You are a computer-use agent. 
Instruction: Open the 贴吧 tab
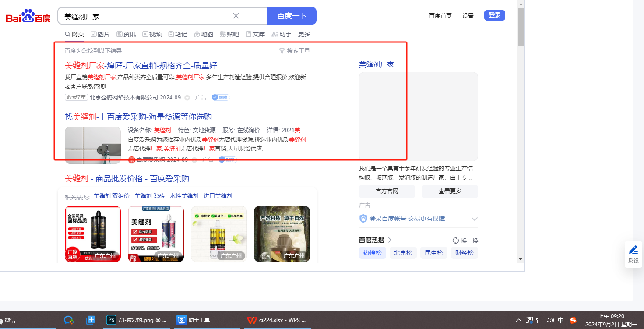point(229,34)
